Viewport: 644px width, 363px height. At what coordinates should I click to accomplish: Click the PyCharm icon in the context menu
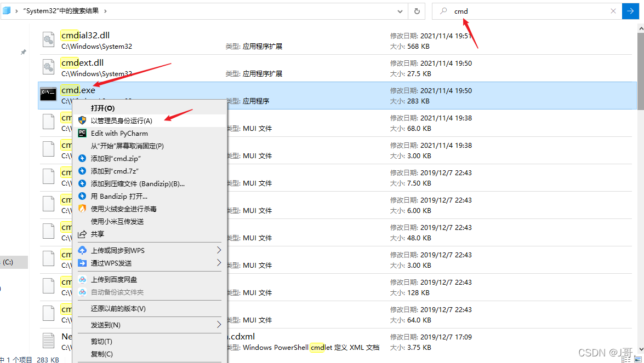coord(82,133)
